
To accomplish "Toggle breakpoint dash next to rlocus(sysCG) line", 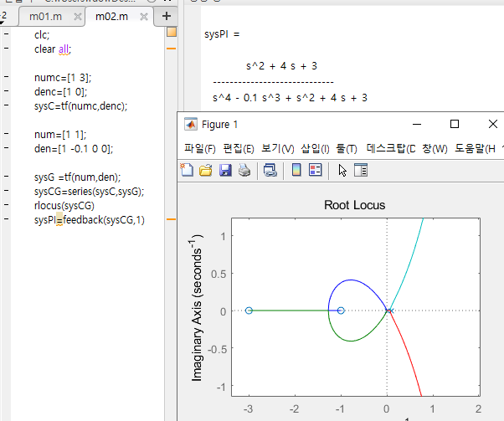I will tap(6, 205).
